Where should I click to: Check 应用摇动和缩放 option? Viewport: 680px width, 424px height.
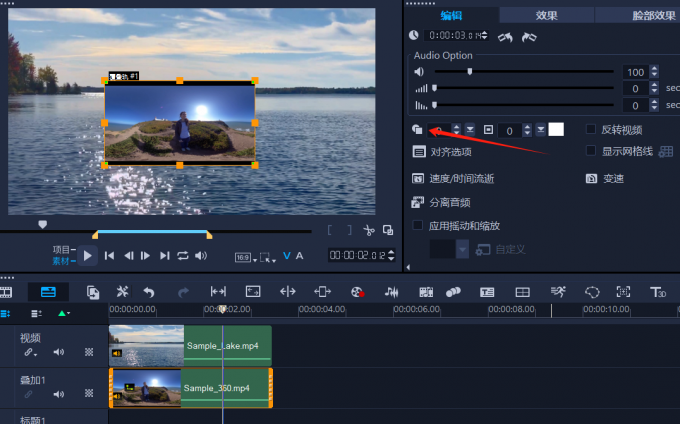(x=418, y=225)
